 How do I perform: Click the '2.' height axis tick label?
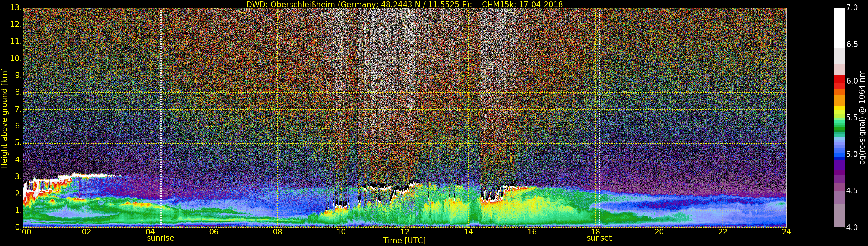click(18, 193)
